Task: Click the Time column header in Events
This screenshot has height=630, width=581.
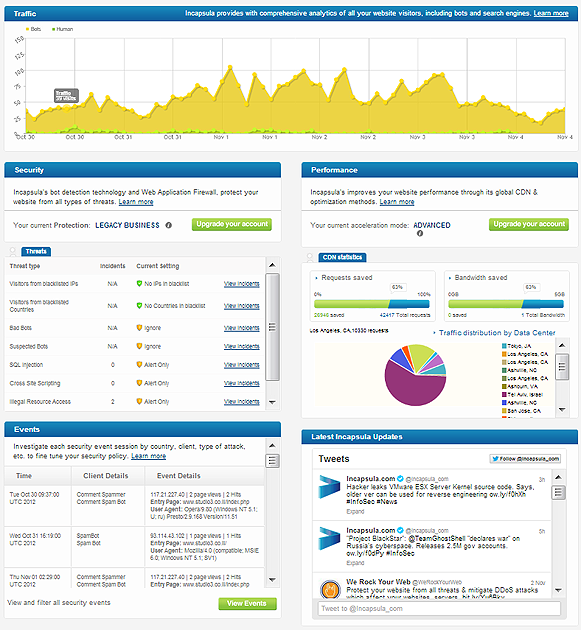Action: (x=24, y=476)
